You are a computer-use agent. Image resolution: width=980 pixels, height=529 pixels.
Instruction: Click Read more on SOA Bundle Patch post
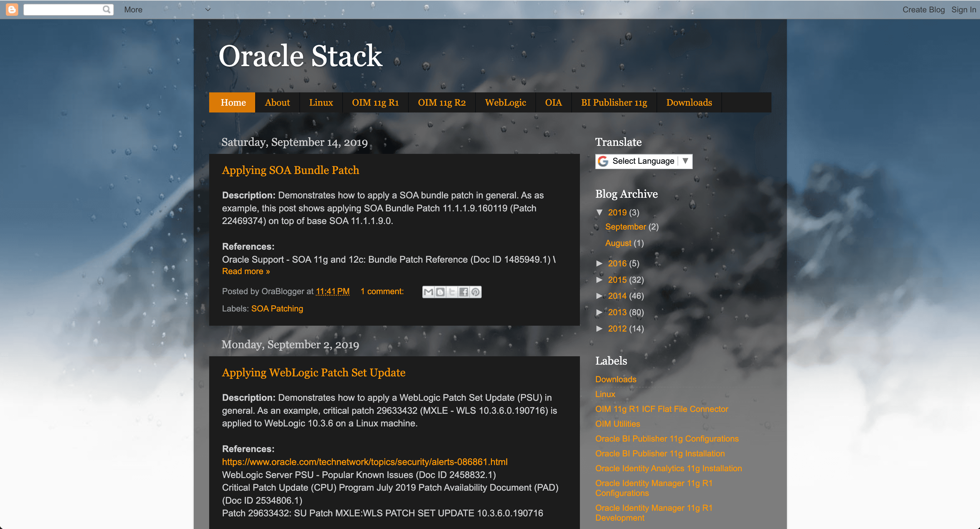point(246,271)
